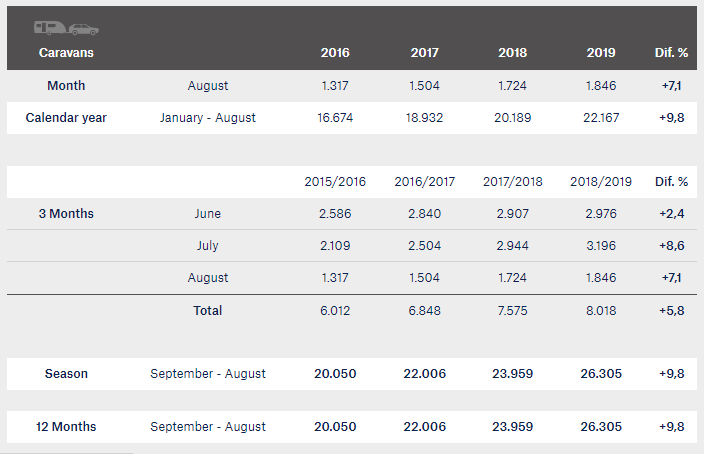Select the top Dif. % header
704x454 pixels.
(x=671, y=53)
